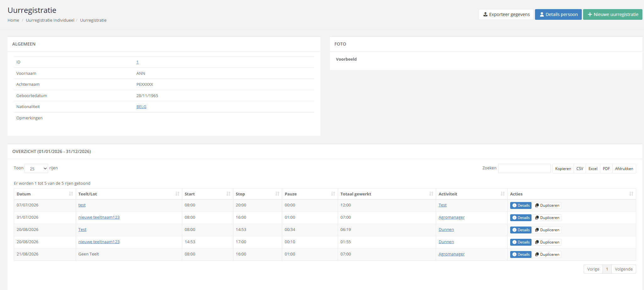Export table as PDF
This screenshot has width=644, height=290.
(x=606, y=169)
